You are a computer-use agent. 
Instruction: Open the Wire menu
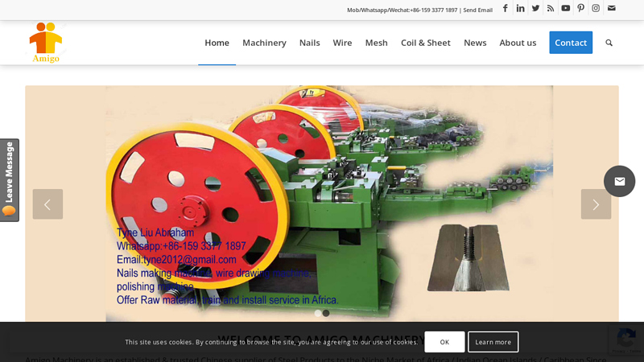pos(342,43)
